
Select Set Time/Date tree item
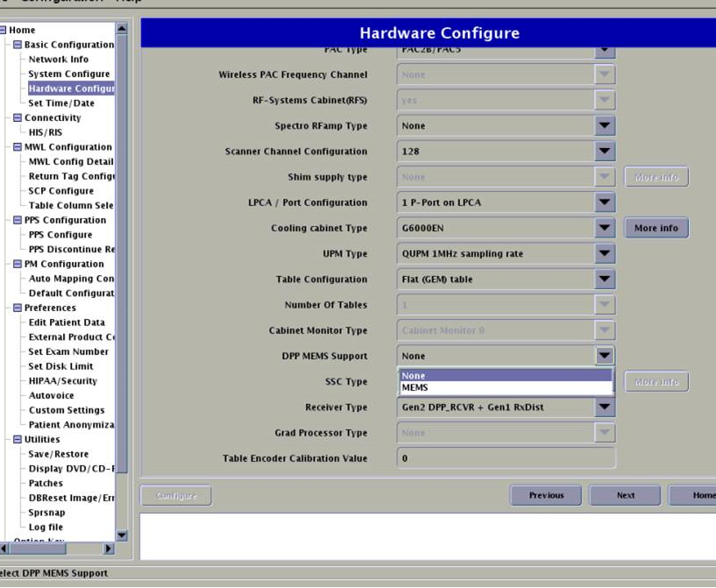pos(60,103)
